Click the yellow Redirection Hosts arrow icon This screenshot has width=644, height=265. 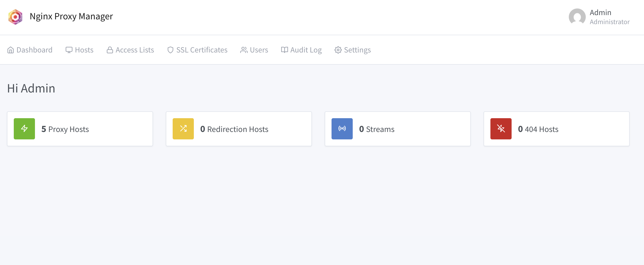click(x=183, y=129)
